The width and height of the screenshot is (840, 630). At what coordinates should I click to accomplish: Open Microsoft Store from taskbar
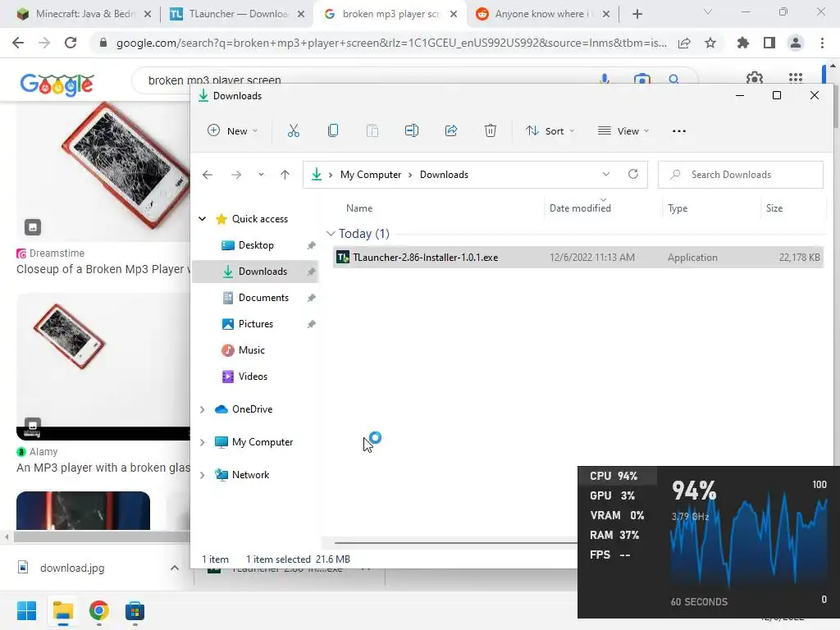click(x=135, y=610)
